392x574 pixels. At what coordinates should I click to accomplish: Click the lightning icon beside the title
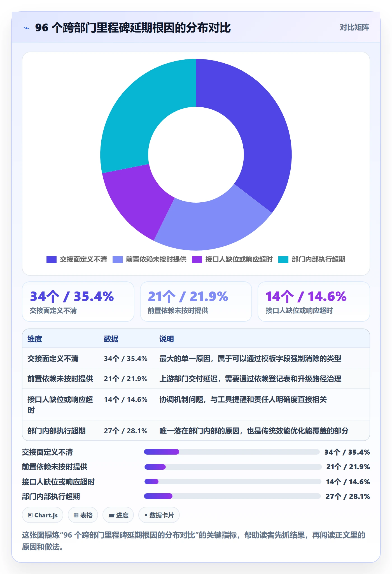click(27, 28)
